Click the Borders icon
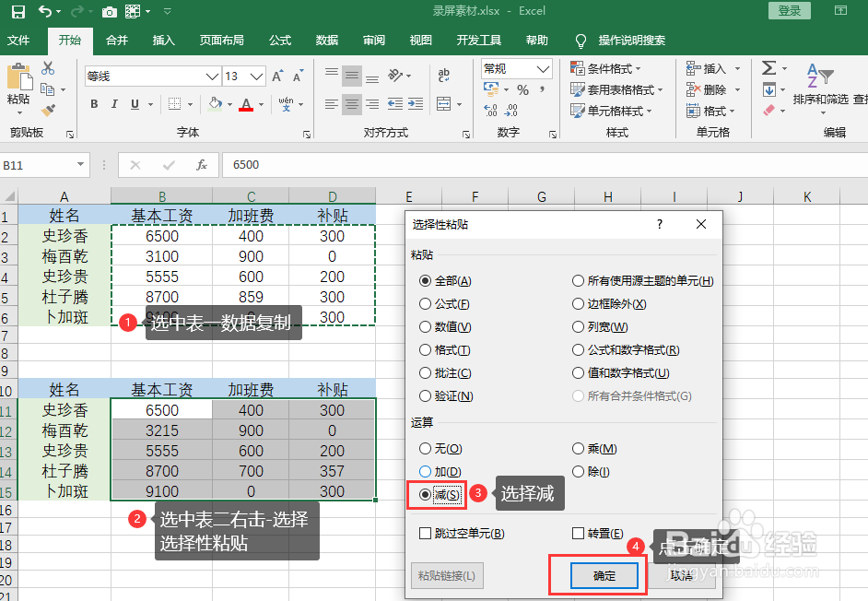This screenshot has height=601, width=868. [174, 103]
